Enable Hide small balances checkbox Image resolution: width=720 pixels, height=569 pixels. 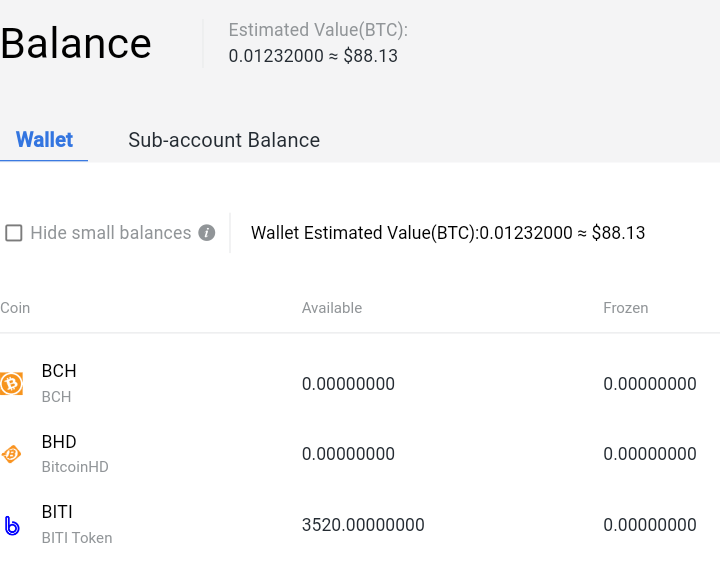14,233
